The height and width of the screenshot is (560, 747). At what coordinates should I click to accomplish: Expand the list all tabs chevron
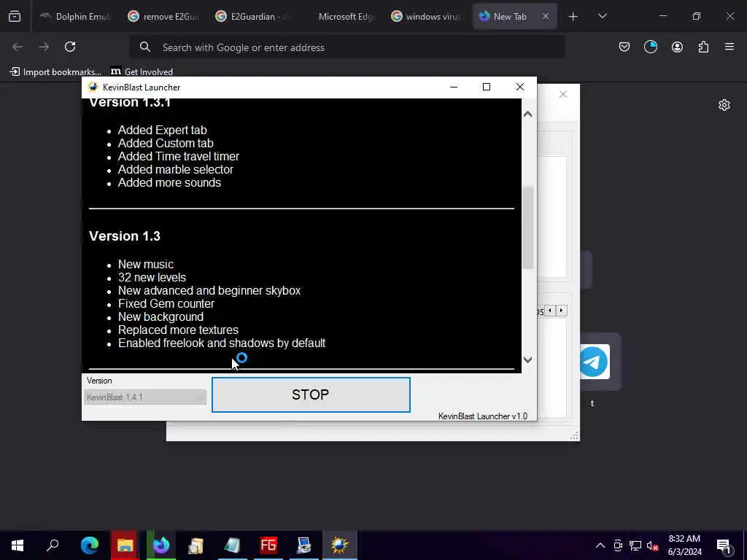point(602,17)
